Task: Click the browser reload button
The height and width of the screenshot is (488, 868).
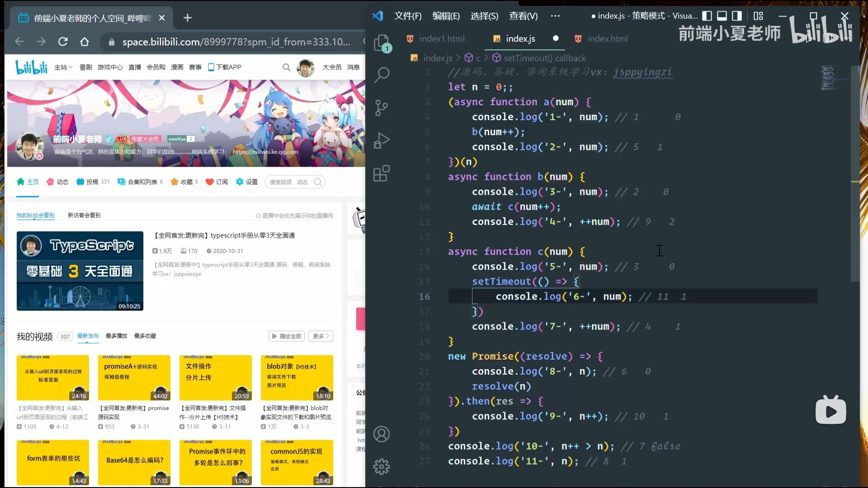Action: pos(63,42)
